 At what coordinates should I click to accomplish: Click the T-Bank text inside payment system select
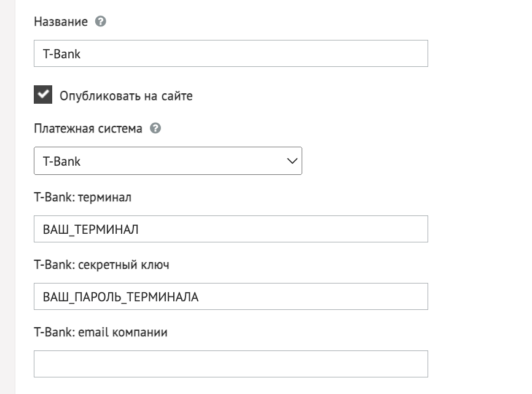[x=62, y=161]
